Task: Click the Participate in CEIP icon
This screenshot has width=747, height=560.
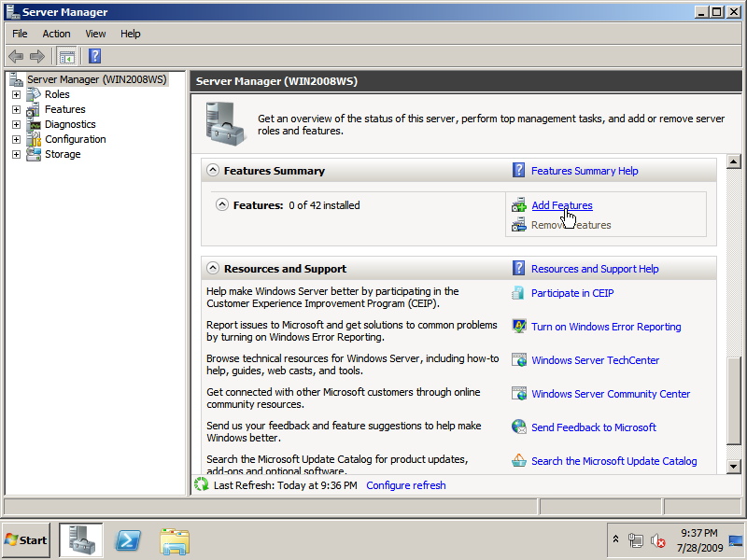Action: [518, 293]
